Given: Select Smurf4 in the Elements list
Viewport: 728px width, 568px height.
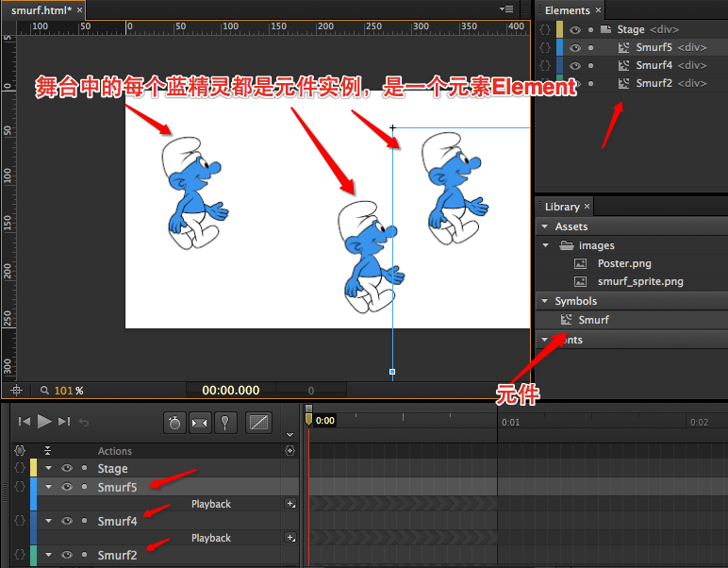Looking at the screenshot, I should point(654,65).
